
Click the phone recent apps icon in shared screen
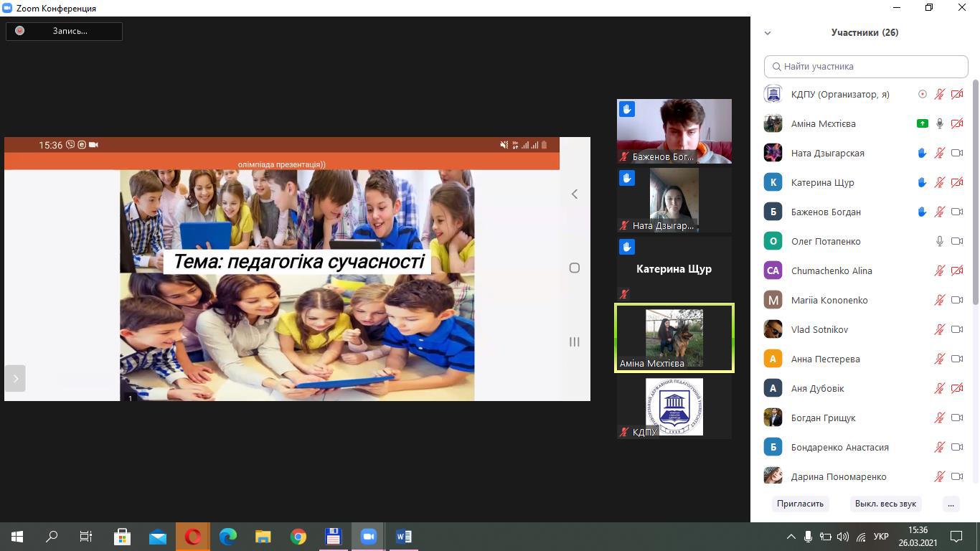(x=575, y=342)
